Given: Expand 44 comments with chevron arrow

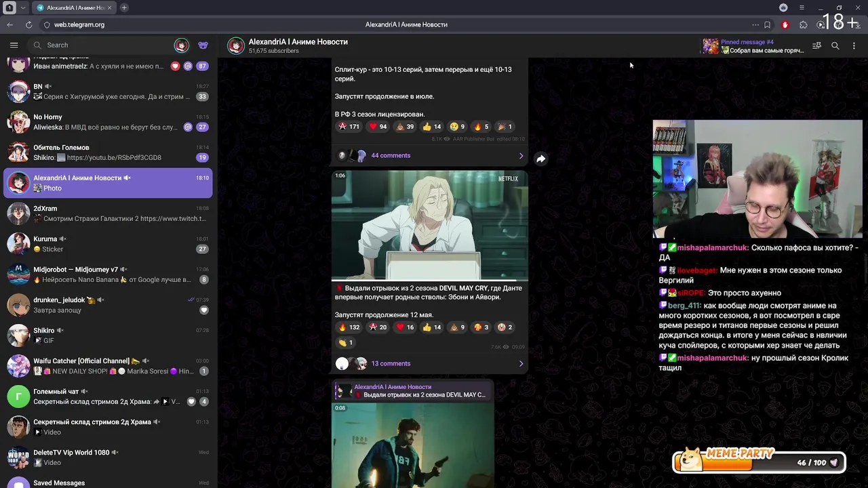Looking at the screenshot, I should coord(521,155).
